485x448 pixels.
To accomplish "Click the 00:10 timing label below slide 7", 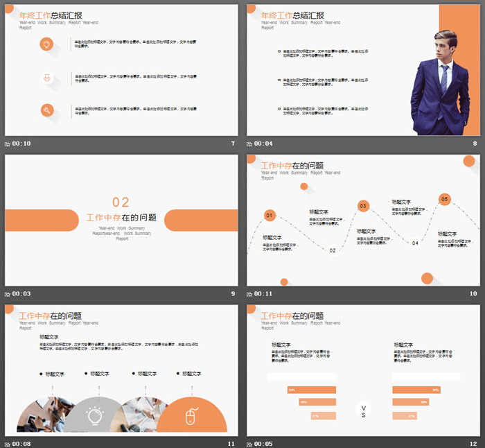I will [x=21, y=144].
